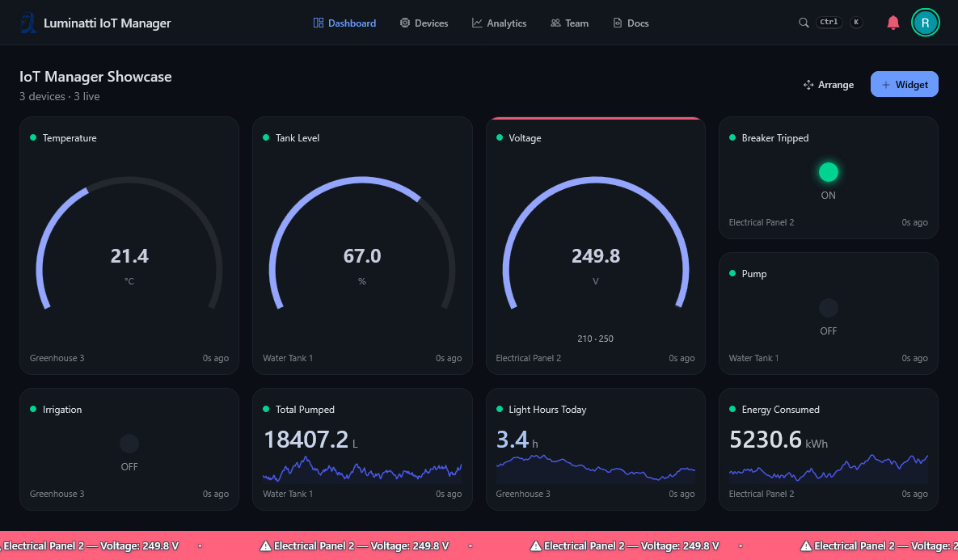958x560 pixels.
Task: Open notifications bell icon
Action: point(893,23)
